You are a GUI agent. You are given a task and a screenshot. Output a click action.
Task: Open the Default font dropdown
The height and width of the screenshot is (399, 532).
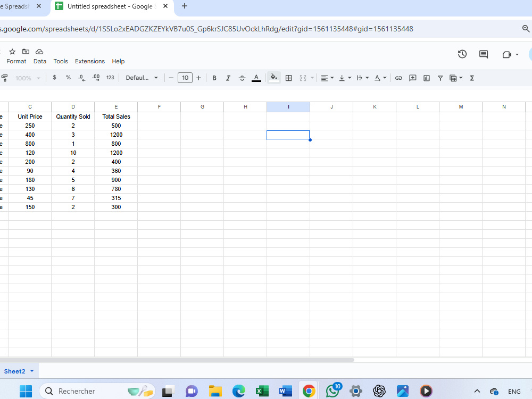(x=142, y=78)
